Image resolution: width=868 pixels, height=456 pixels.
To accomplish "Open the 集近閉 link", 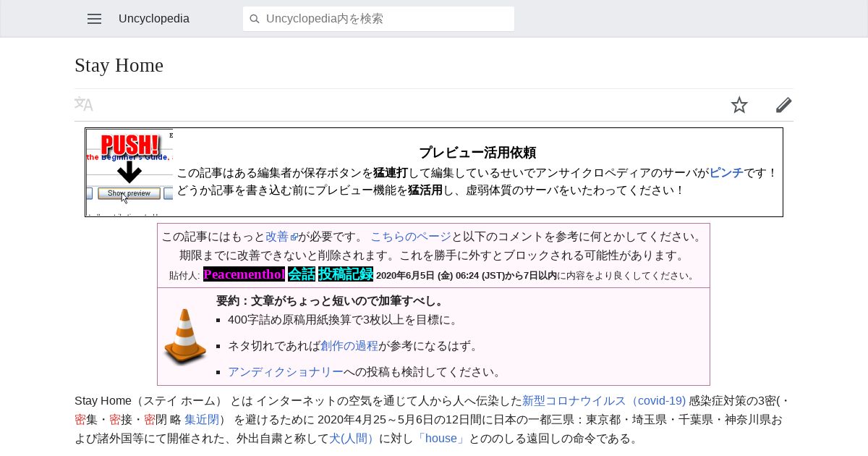I will pos(202,419).
